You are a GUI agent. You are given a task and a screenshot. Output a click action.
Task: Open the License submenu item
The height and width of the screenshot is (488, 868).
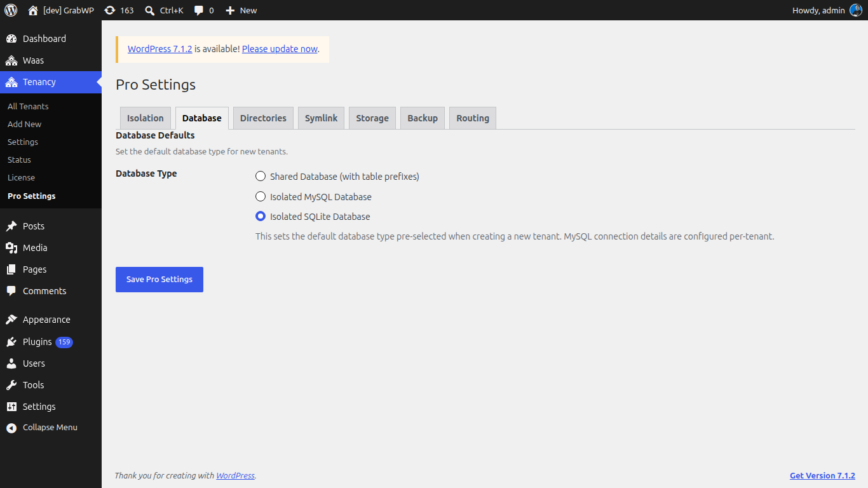click(21, 177)
